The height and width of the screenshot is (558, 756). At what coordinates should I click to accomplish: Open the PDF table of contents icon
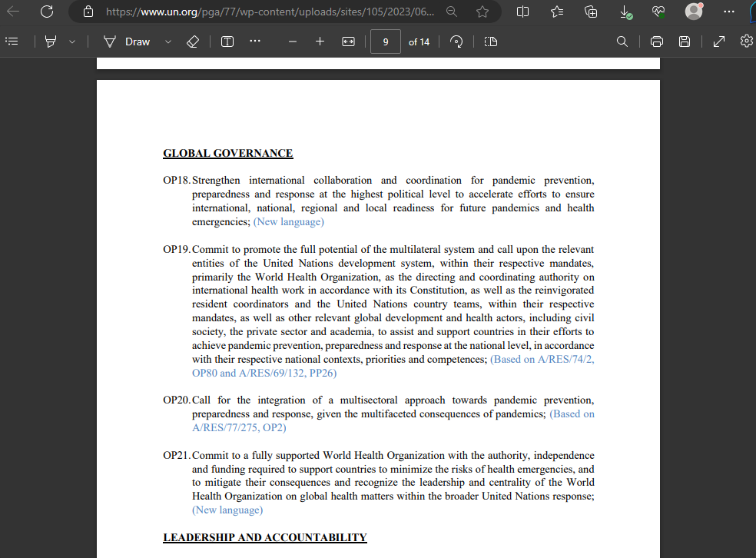(x=12, y=42)
